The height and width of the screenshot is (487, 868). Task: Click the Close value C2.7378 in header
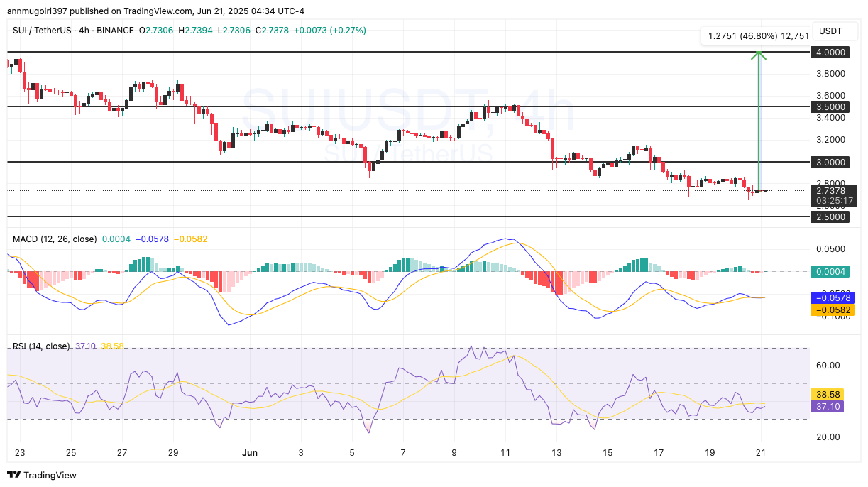(x=271, y=30)
